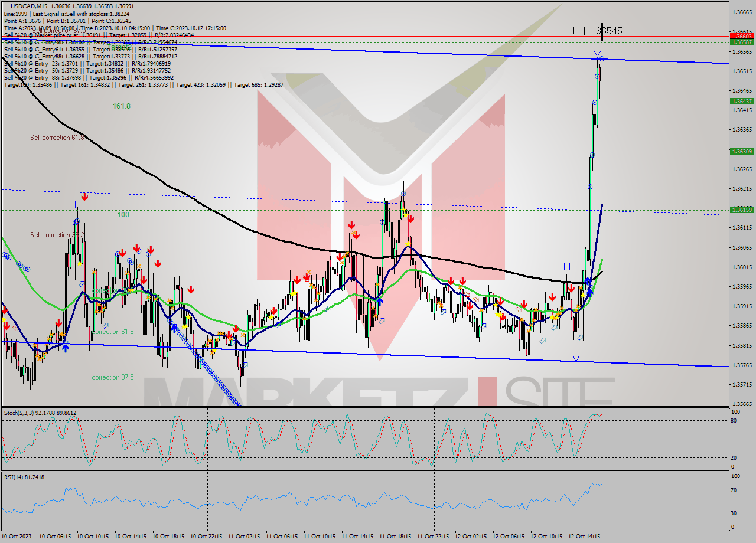Click the red sell arrow beside the 100 level
756x543 pixels.
pyautogui.click(x=85, y=196)
